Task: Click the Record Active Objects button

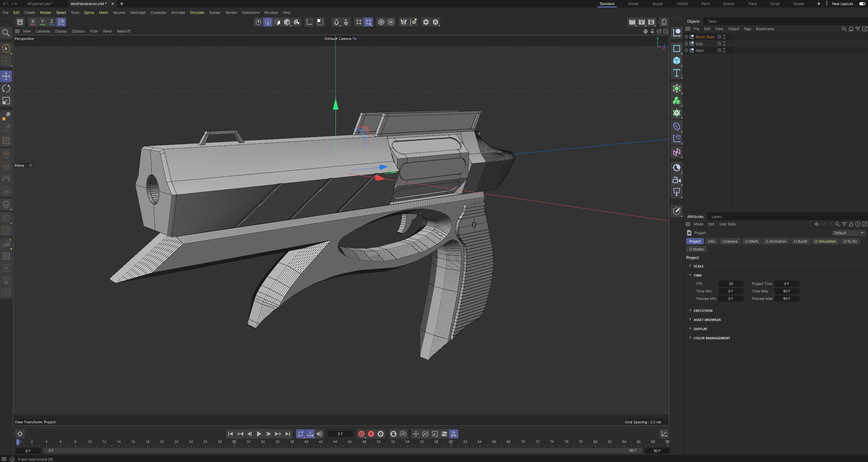Action: pos(362,434)
